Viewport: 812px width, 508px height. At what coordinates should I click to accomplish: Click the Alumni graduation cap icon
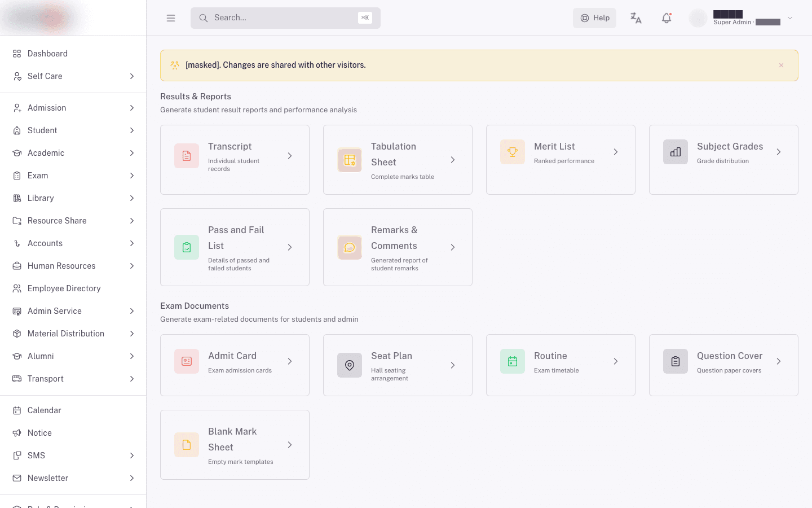(x=17, y=356)
